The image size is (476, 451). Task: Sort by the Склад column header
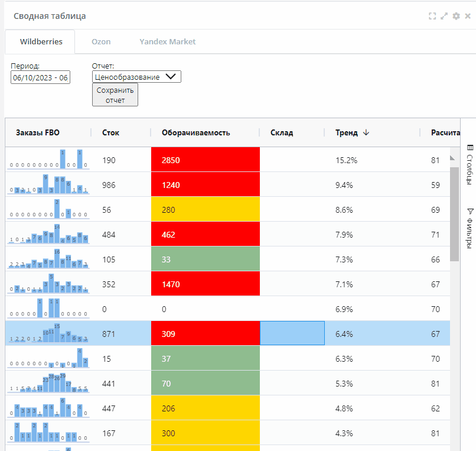click(282, 132)
